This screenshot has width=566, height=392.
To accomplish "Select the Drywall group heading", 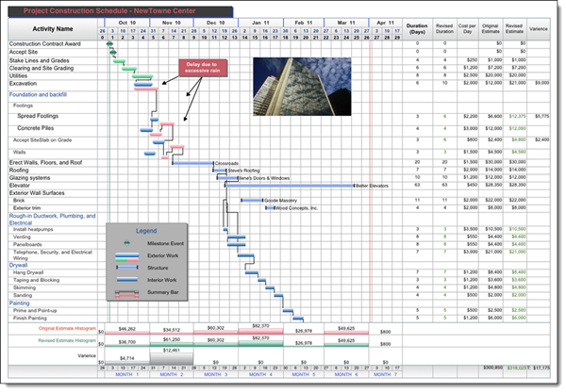I will pos(19,265).
